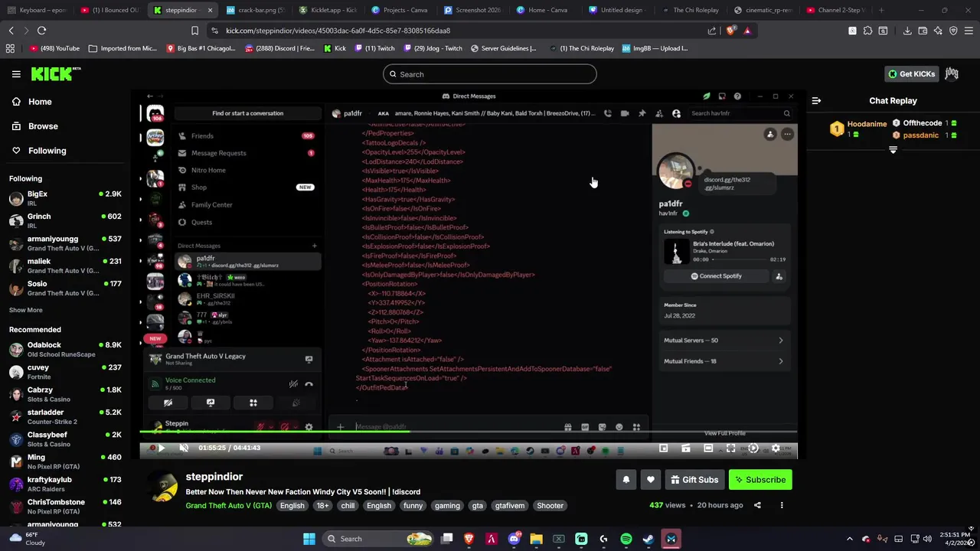980x551 pixels.
Task: Open the Kick sidebar hamburger menu
Action: [x=16, y=74]
